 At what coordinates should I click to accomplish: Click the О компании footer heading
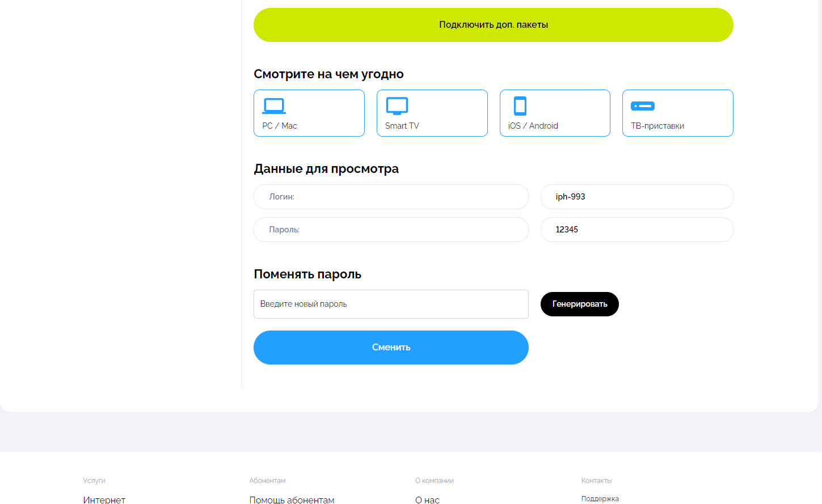pyautogui.click(x=434, y=481)
